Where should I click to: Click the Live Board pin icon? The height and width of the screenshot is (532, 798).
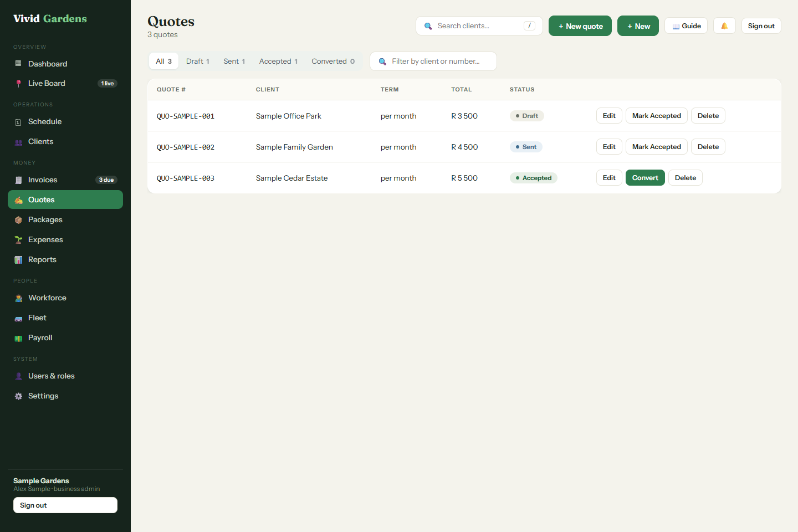[18, 84]
